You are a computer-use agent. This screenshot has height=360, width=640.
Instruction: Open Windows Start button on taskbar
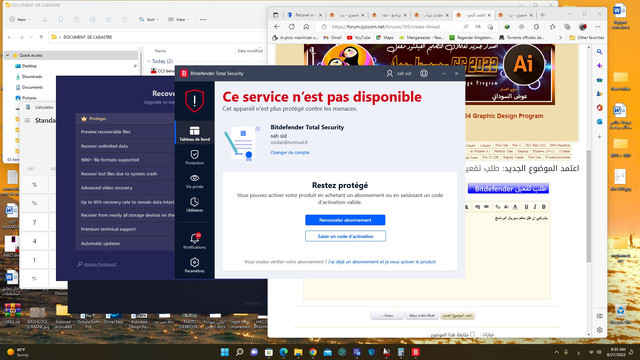coord(225,352)
